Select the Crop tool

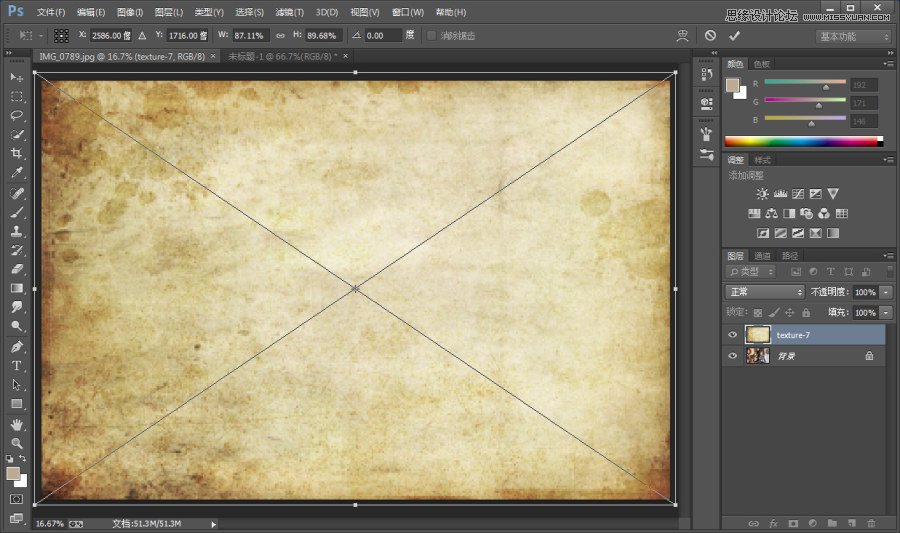pos(16,154)
